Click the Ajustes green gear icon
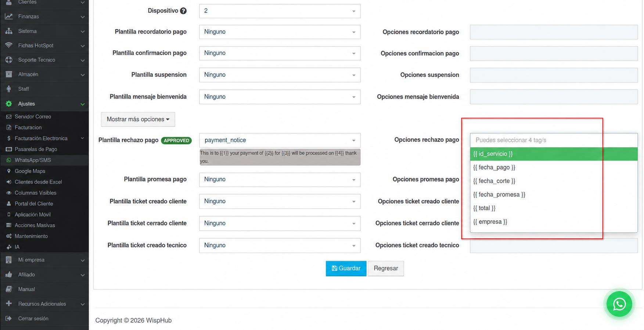This screenshot has width=644, height=330. (x=9, y=104)
